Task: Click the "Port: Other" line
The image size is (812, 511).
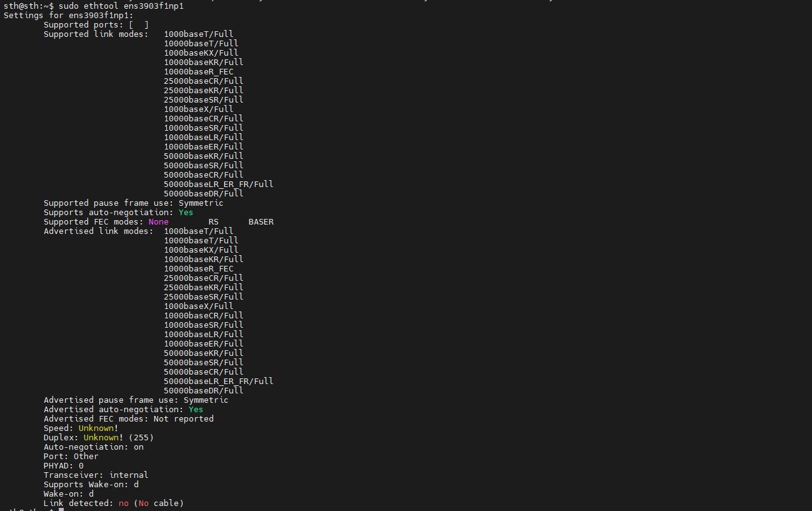Action: tap(71, 456)
